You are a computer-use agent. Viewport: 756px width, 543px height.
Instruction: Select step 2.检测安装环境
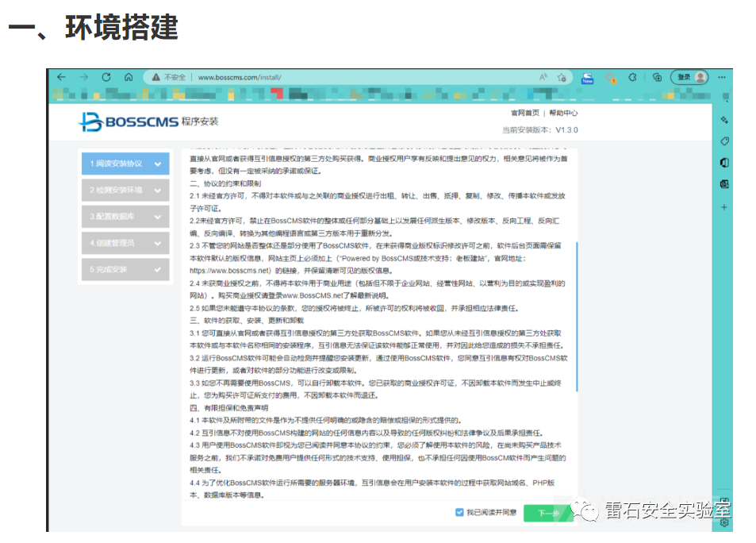(x=125, y=191)
